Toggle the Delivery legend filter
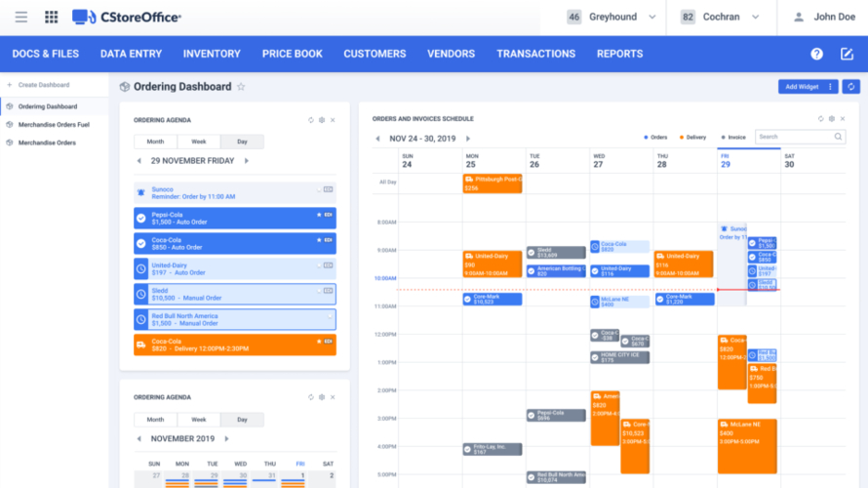Image resolution: width=868 pixels, height=488 pixels. [692, 138]
